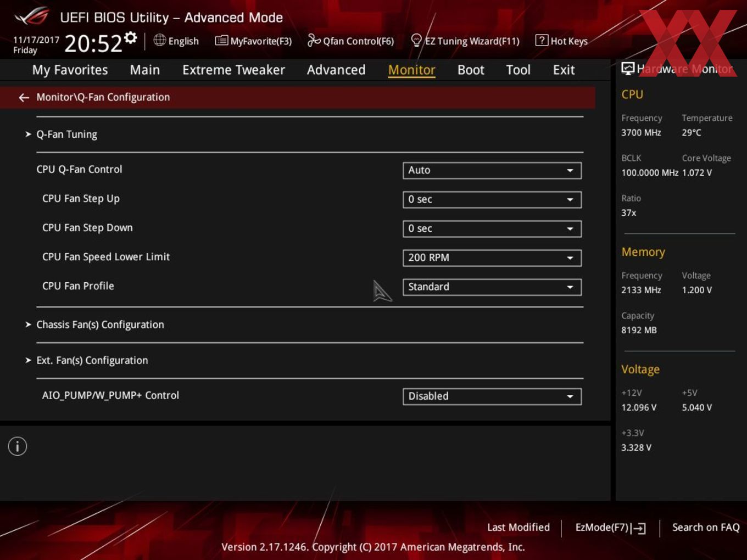Open the Exit tab
The height and width of the screenshot is (560, 747).
[x=564, y=70]
